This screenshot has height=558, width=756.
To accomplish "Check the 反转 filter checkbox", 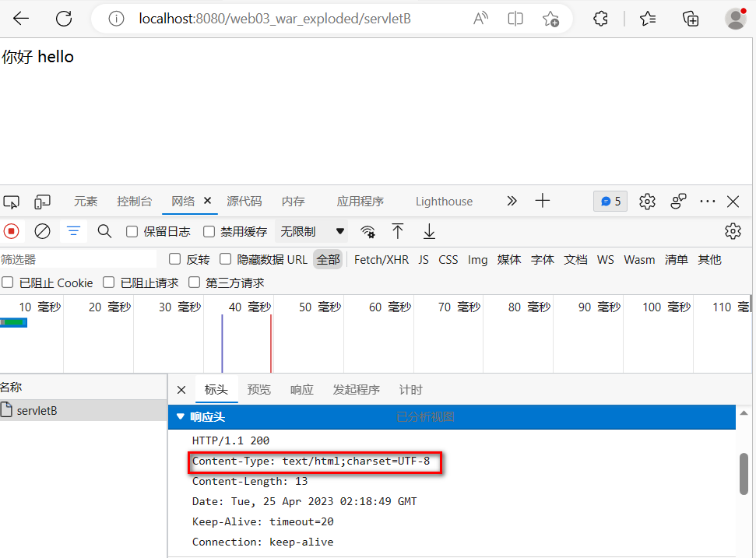I will (x=175, y=259).
